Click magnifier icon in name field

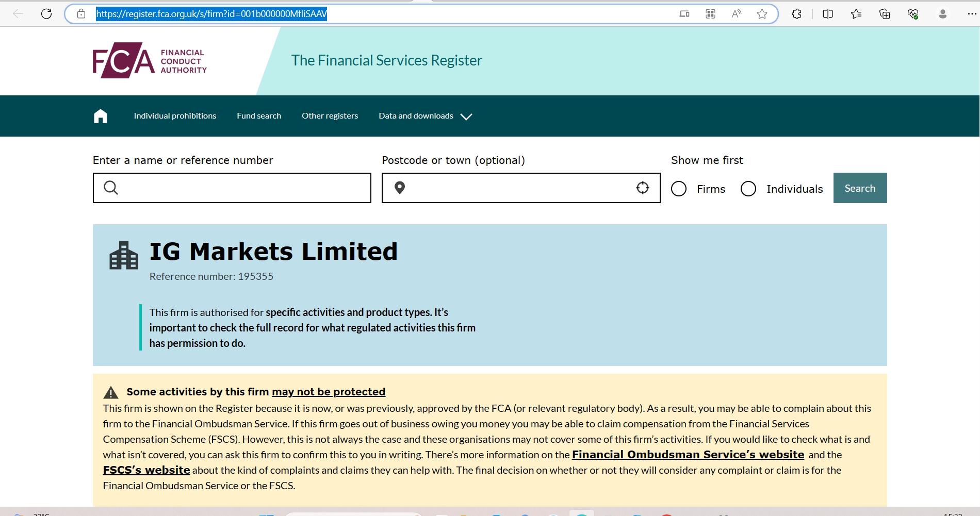pyautogui.click(x=111, y=188)
